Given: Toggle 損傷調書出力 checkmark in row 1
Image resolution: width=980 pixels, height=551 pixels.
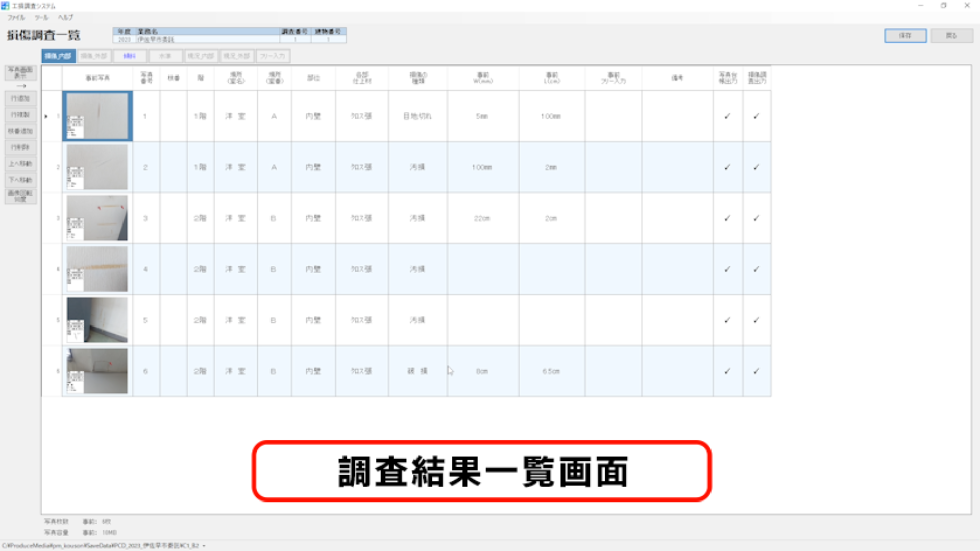Looking at the screenshot, I should coord(756,116).
